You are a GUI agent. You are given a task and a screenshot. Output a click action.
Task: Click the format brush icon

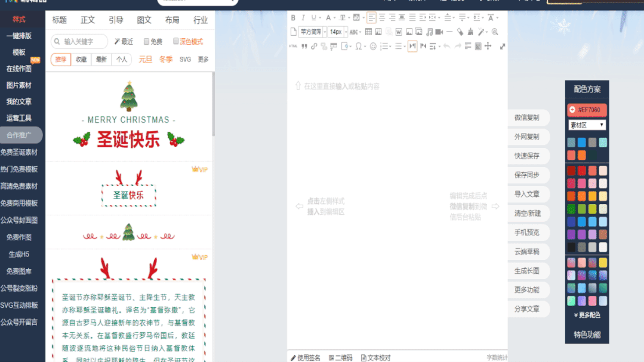point(470,32)
